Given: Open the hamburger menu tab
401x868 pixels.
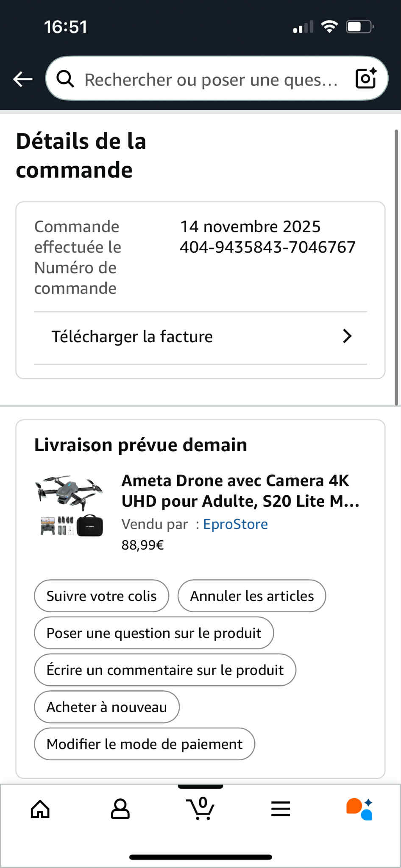Looking at the screenshot, I should [x=281, y=809].
